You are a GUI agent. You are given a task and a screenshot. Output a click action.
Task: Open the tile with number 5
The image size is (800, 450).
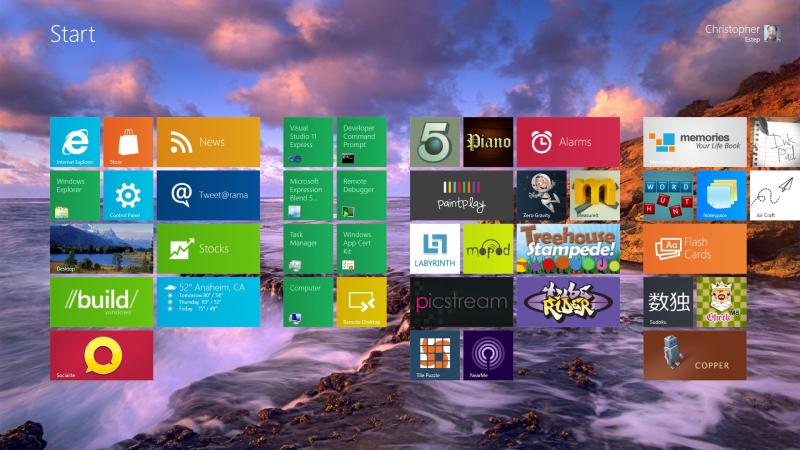(x=435, y=142)
